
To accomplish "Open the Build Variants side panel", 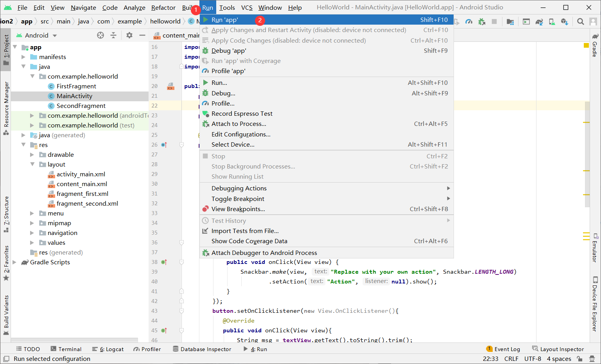I will 6,315.
